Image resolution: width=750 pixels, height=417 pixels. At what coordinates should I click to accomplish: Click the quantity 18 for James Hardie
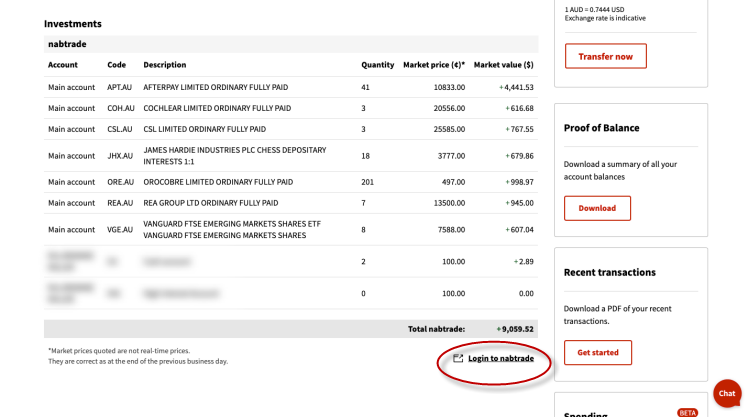pos(365,156)
